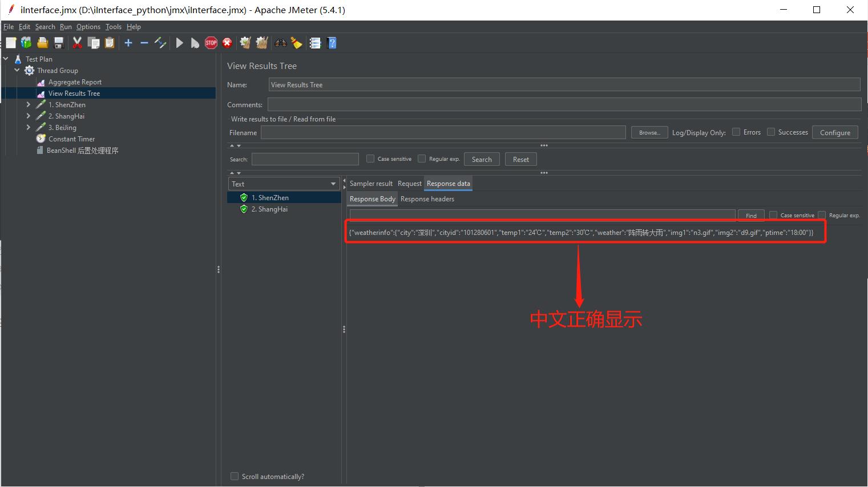Open the Search menu in menu bar
Image resolution: width=868 pixels, height=487 pixels.
coord(45,27)
